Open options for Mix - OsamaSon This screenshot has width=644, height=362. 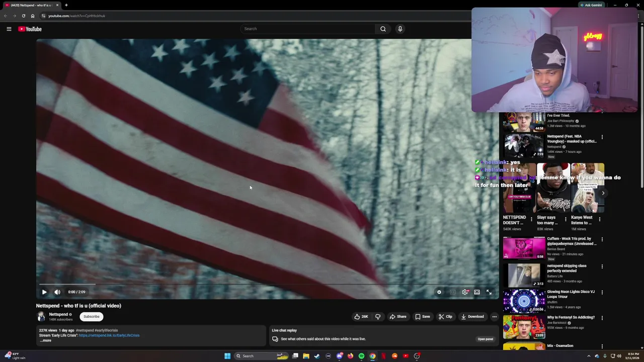pyautogui.click(x=602, y=346)
